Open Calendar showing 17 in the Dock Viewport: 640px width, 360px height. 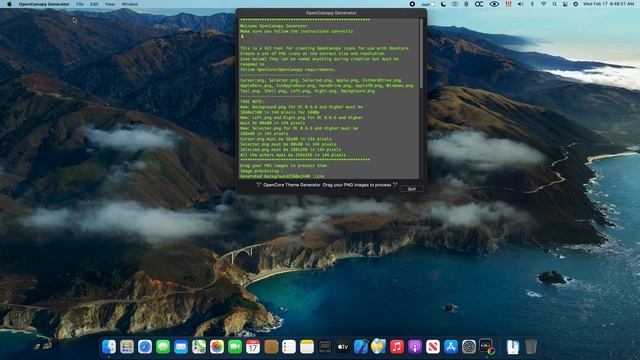click(x=253, y=347)
